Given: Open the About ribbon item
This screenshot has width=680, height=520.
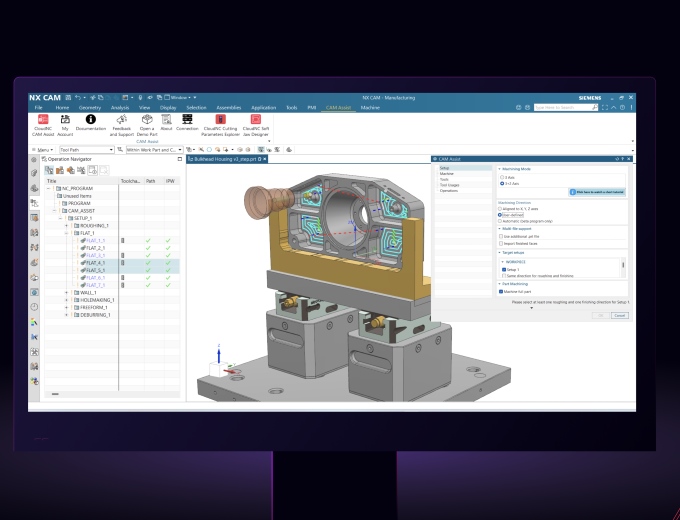Looking at the screenshot, I should click(167, 122).
